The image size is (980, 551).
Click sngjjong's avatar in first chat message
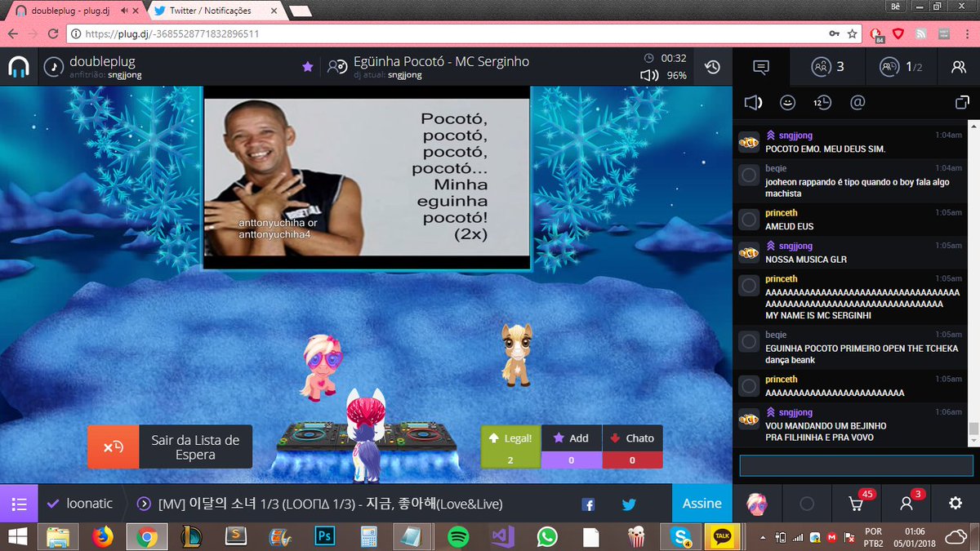(x=749, y=142)
